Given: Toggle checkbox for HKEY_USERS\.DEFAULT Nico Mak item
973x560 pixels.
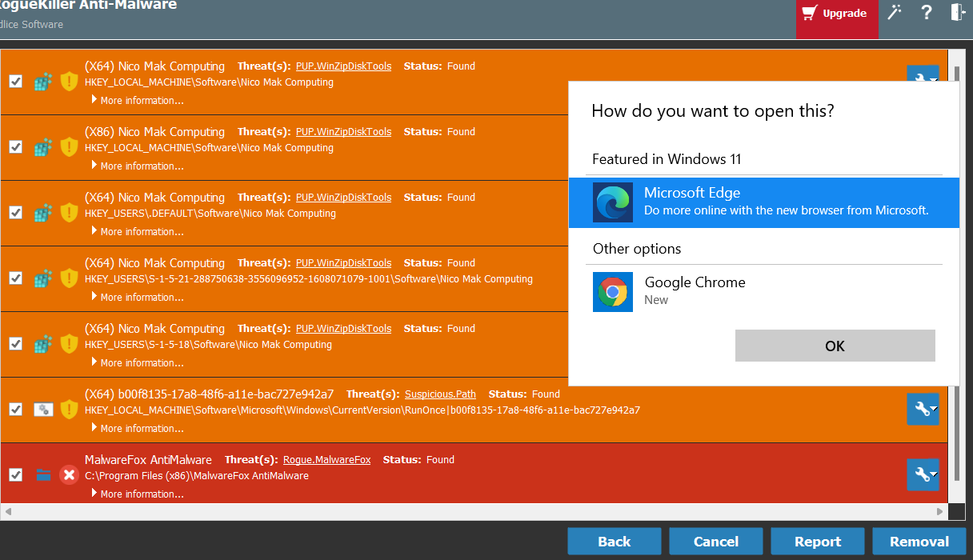Looking at the screenshot, I should tap(15, 213).
